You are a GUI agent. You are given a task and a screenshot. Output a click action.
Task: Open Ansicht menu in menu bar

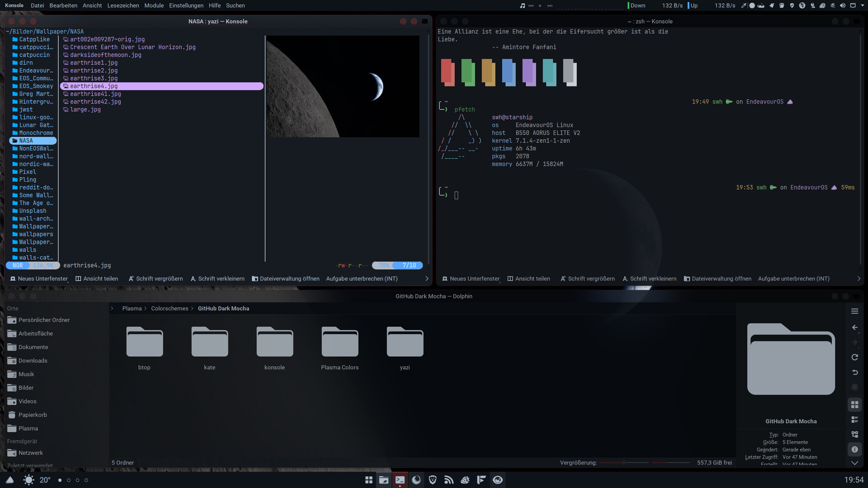pyautogui.click(x=92, y=5)
